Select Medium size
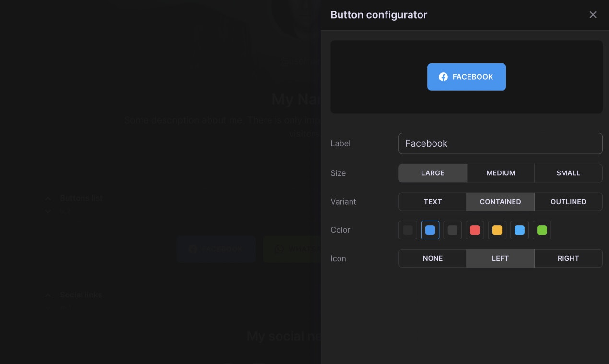The height and width of the screenshot is (364, 609). point(501,173)
